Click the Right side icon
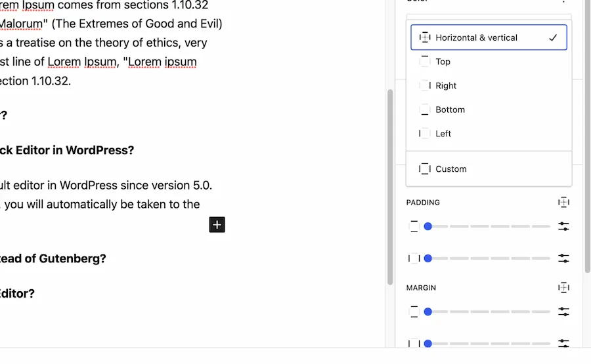 click(424, 85)
